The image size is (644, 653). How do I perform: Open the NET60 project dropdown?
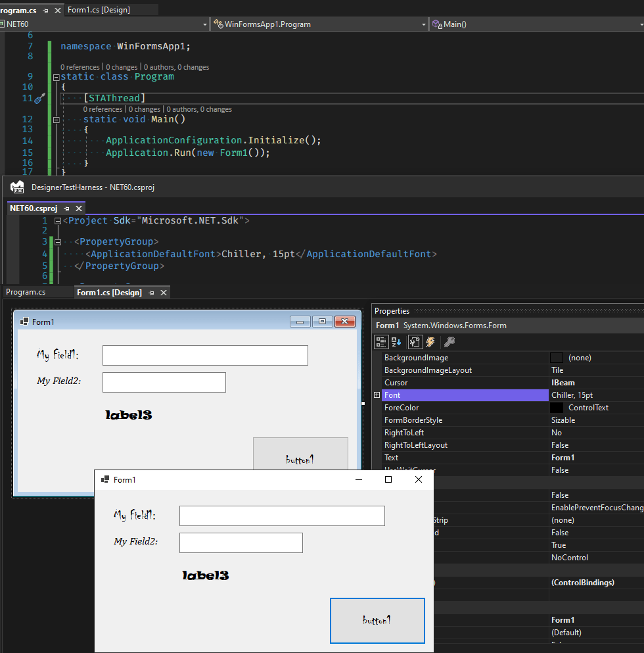(206, 24)
